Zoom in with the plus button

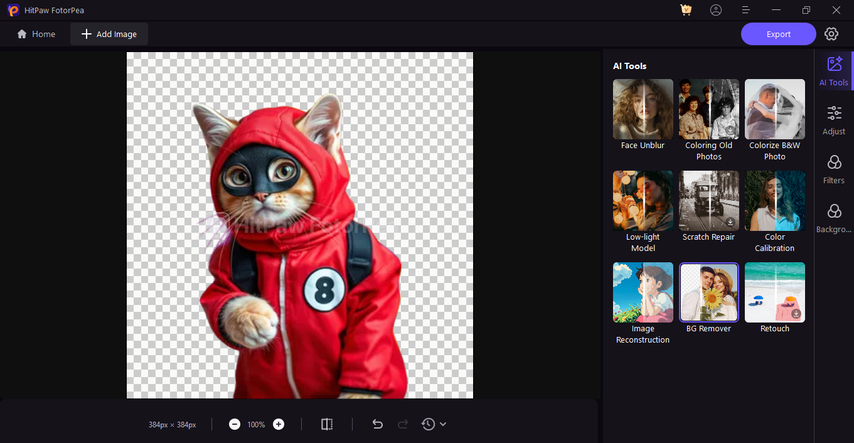278,424
